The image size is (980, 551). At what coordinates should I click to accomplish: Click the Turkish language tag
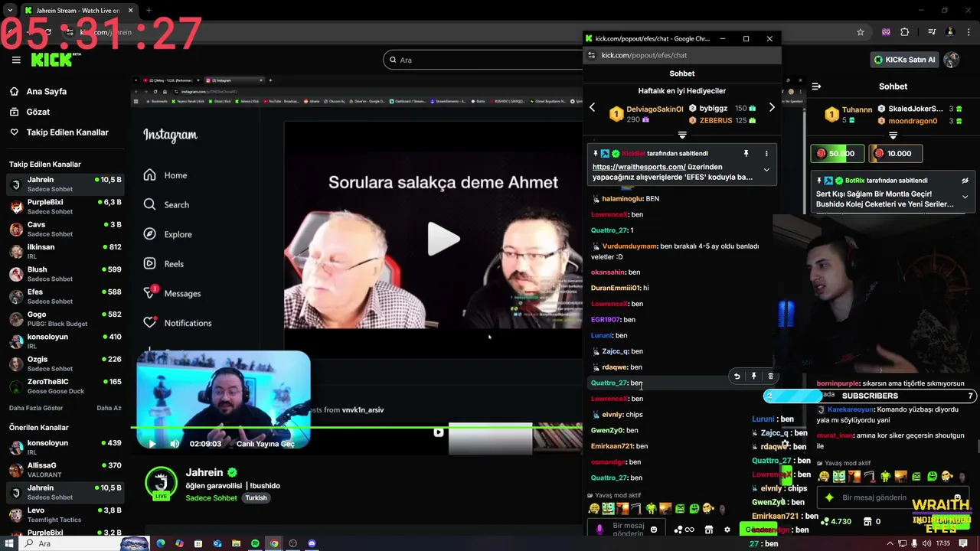[256, 497]
